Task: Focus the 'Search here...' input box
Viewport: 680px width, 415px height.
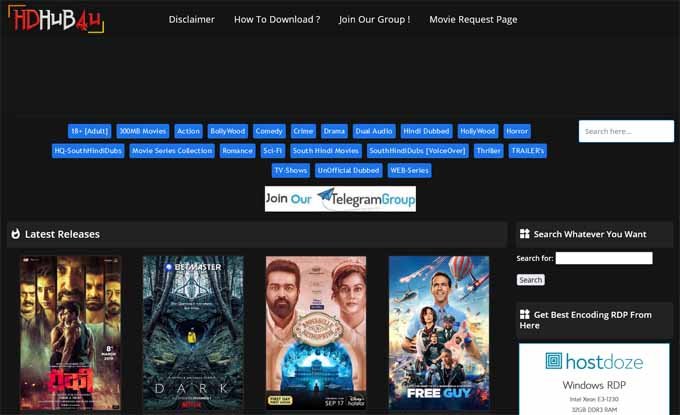Action: 626,131
